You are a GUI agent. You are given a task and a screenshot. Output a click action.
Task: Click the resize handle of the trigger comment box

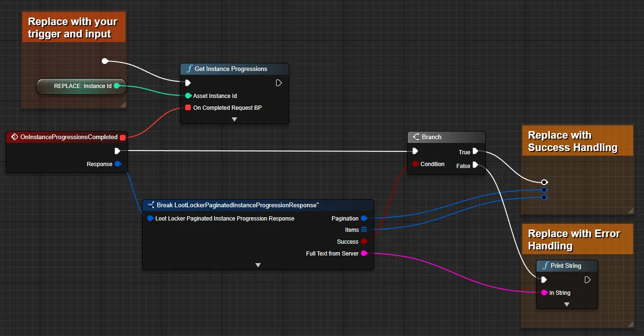[123, 105]
